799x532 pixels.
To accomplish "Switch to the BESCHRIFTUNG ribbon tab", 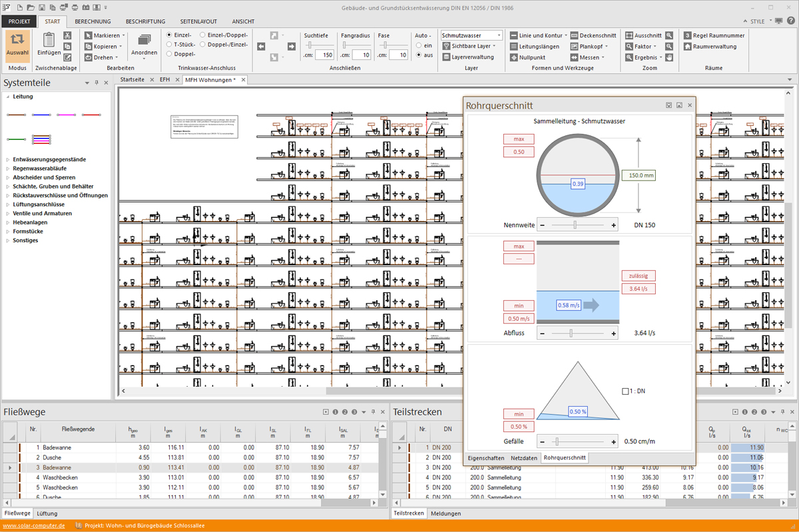I will [145, 21].
